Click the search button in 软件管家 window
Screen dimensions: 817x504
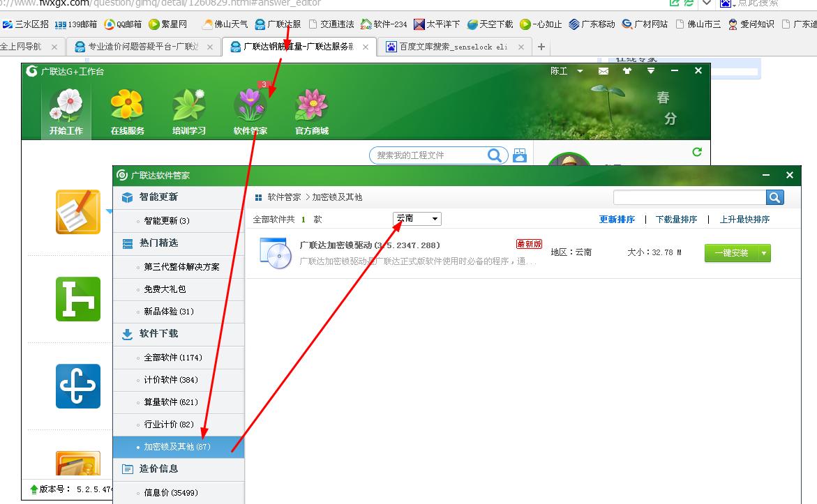point(775,197)
